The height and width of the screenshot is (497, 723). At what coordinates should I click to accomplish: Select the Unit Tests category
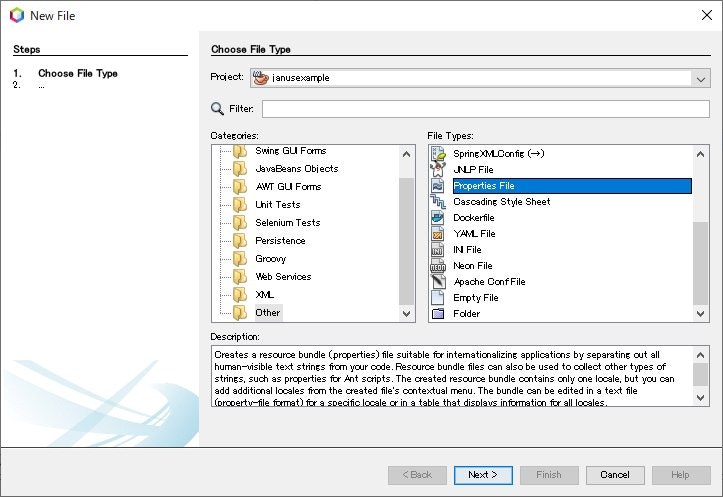tap(278, 205)
